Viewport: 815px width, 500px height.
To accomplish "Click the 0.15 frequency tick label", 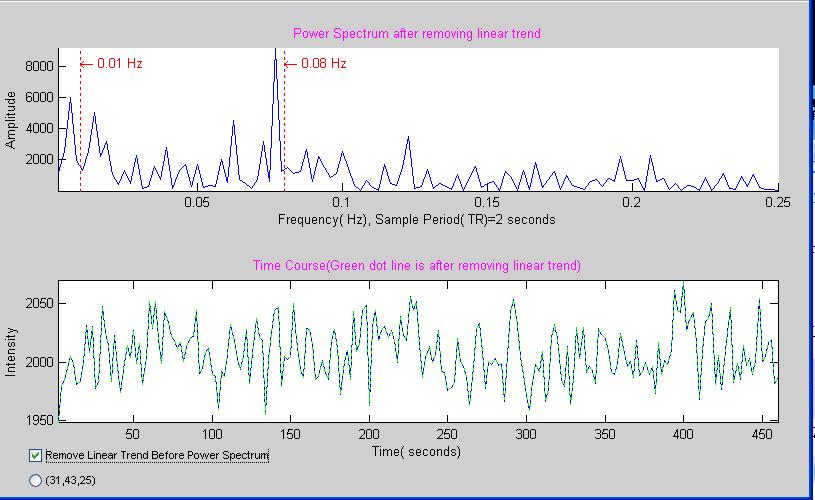I will 487,202.
